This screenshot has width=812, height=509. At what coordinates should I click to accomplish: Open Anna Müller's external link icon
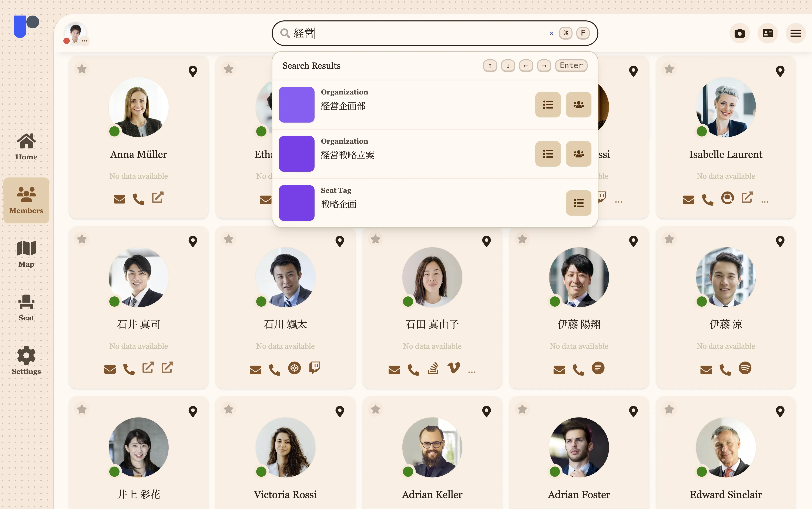[158, 198]
